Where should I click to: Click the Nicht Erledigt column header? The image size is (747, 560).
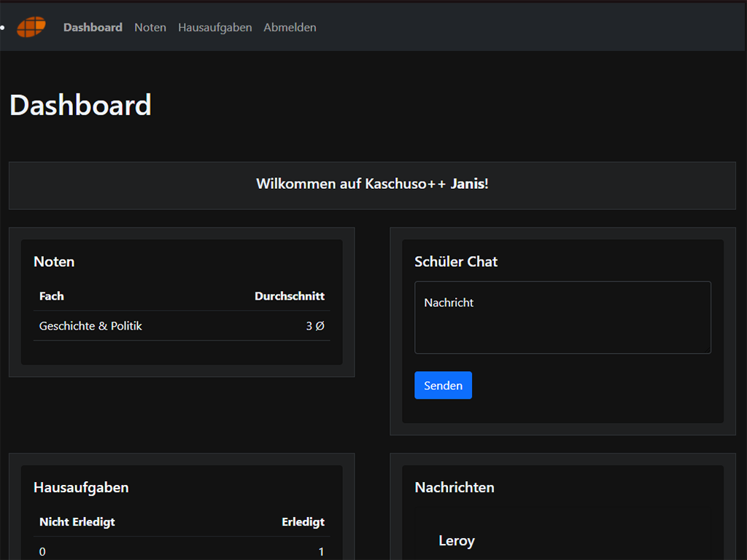tap(77, 522)
